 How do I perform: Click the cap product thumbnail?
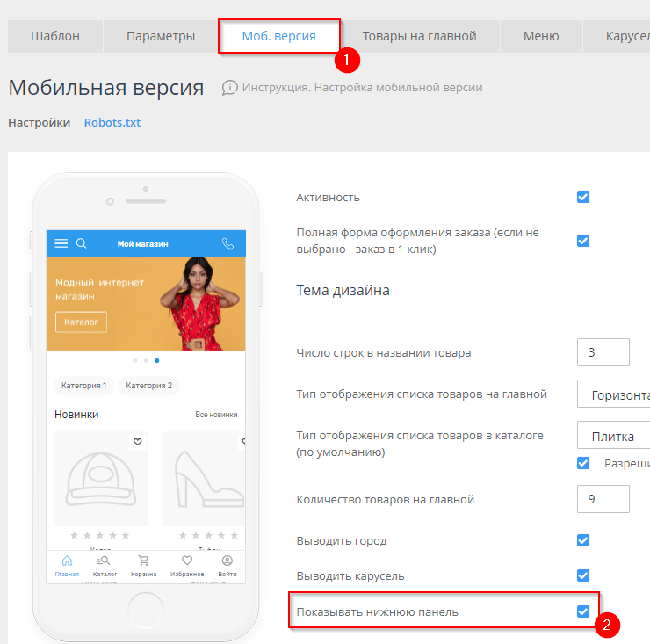click(x=101, y=479)
